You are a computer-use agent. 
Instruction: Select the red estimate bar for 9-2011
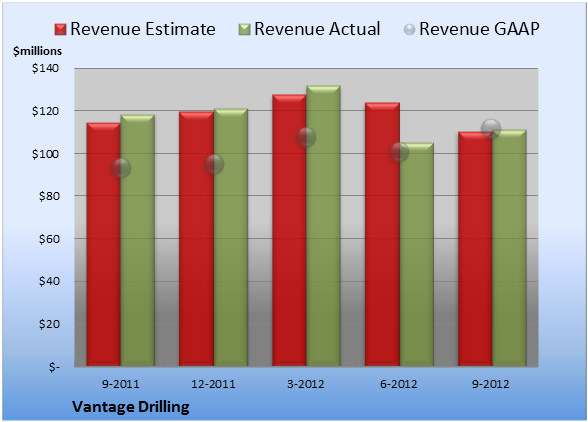coord(104,244)
